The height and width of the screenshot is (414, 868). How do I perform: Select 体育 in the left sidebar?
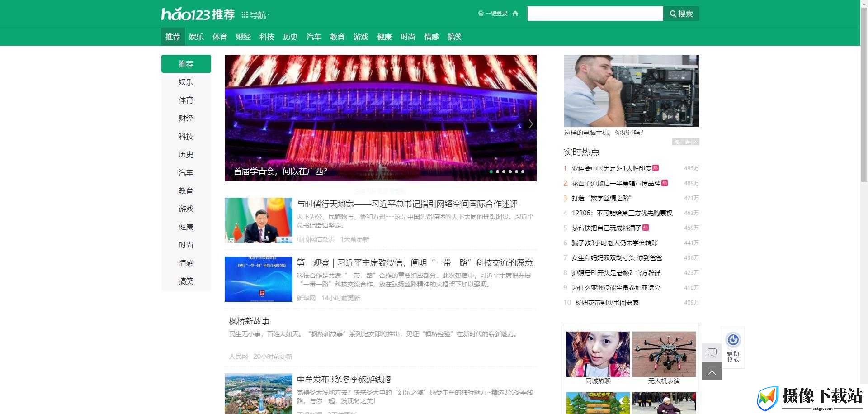point(186,100)
